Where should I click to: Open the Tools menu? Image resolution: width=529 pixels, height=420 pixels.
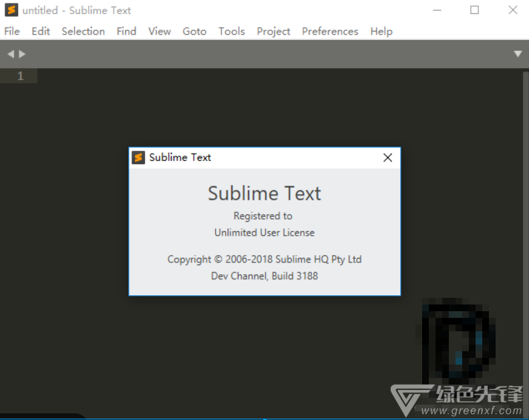tap(231, 31)
